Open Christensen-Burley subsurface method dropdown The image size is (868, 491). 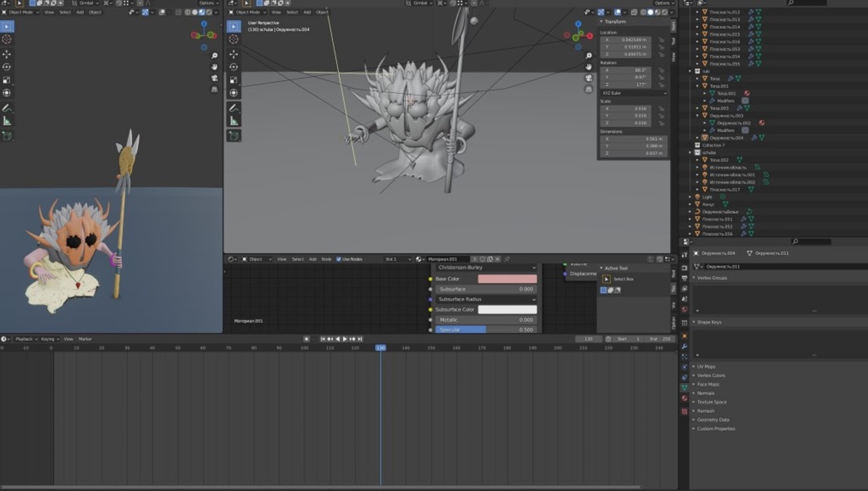point(486,268)
